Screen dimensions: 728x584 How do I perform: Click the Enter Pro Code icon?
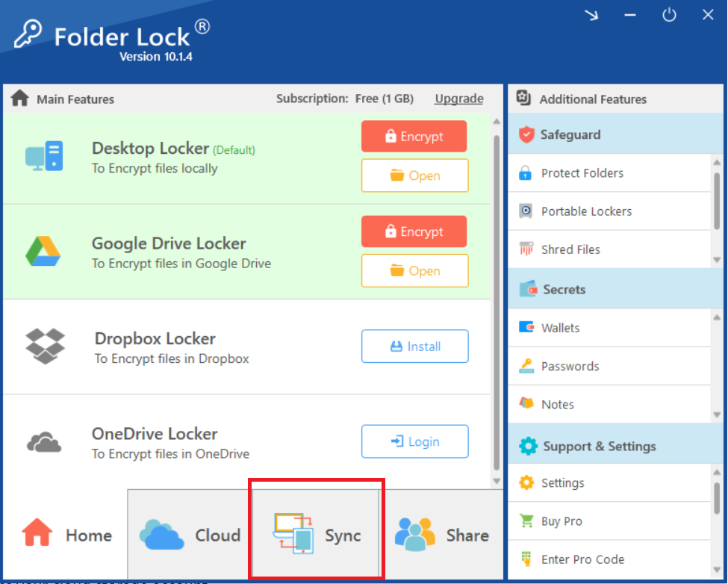526,559
